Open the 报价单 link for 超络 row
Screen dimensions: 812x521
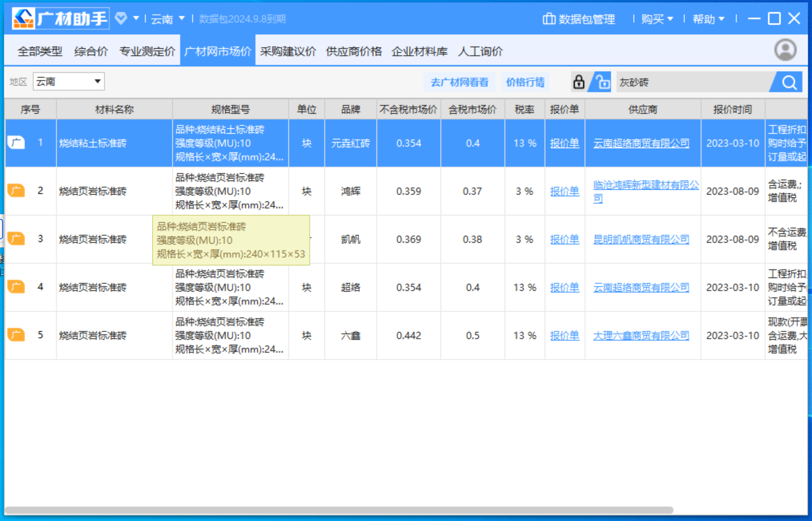[564, 287]
